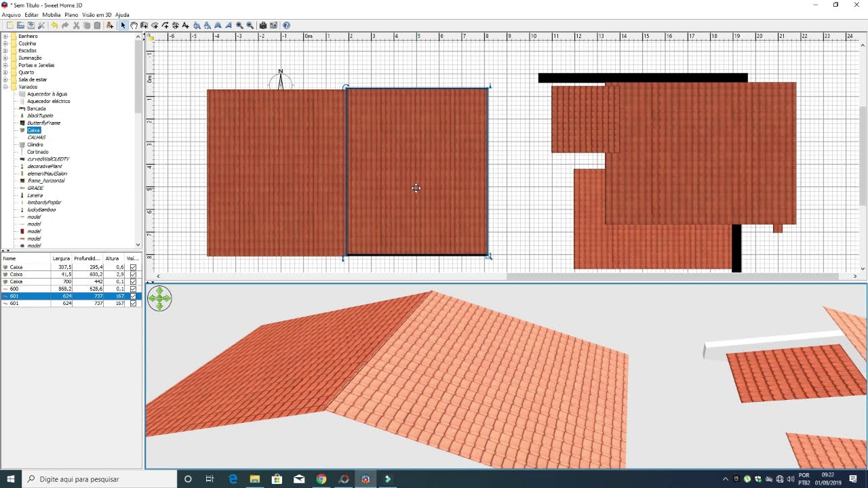Open Microsoft Edge from the taskbar
Screen dimensions: 868x488
point(233,479)
